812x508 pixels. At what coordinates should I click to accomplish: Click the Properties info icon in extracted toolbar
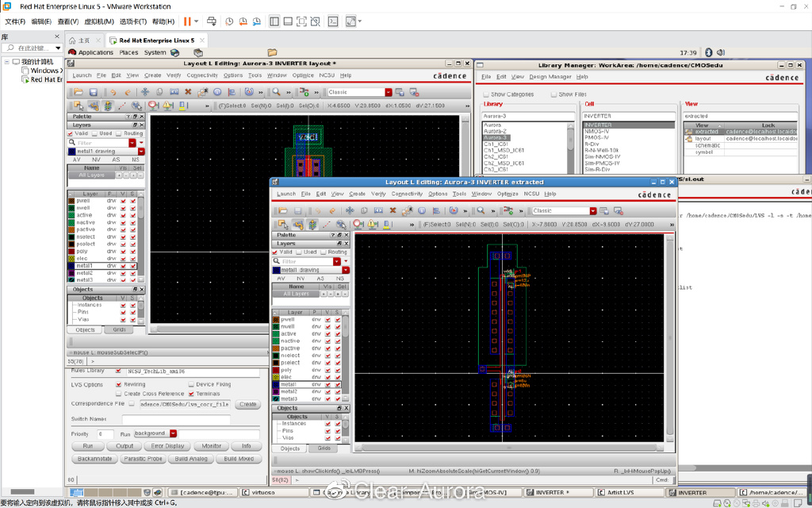coord(422,211)
